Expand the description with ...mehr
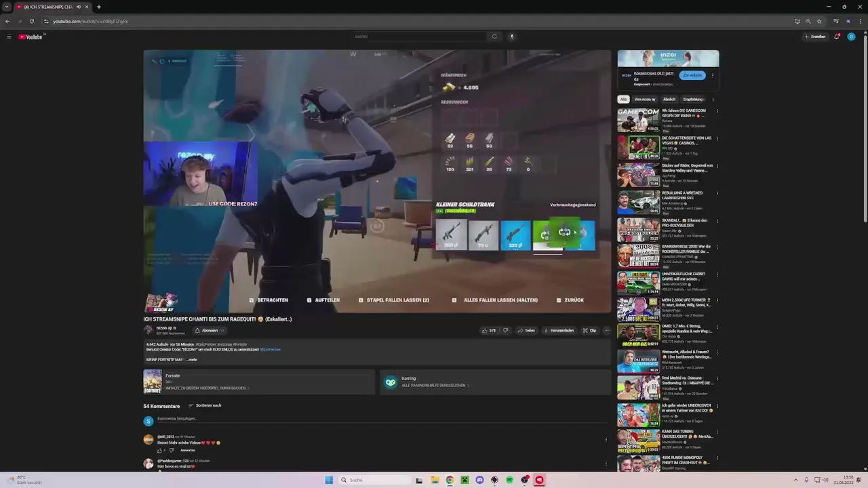Image resolution: width=868 pixels, height=488 pixels. (x=191, y=359)
